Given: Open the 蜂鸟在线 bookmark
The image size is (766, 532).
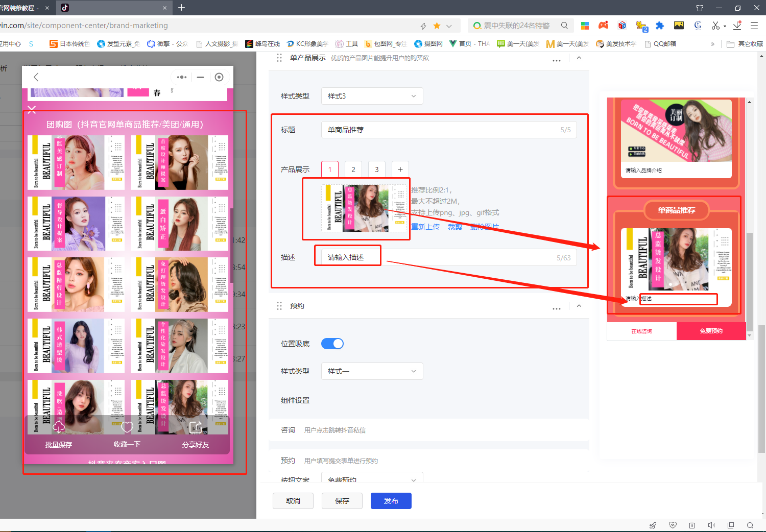Looking at the screenshot, I should pyautogui.click(x=263, y=44).
